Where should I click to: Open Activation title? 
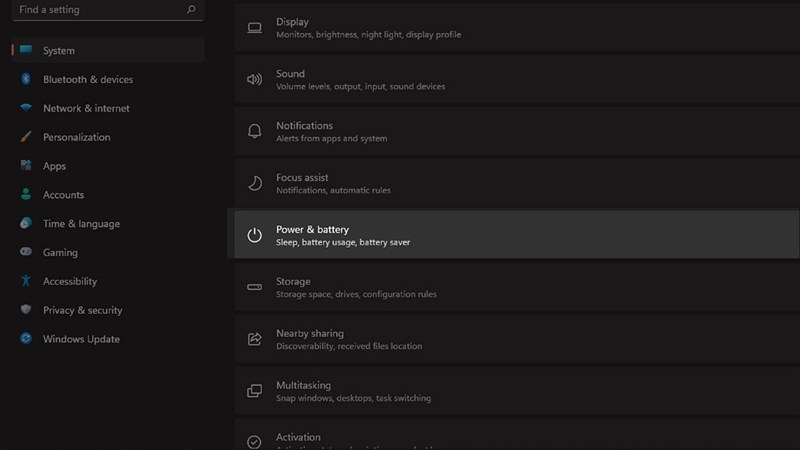click(x=298, y=437)
